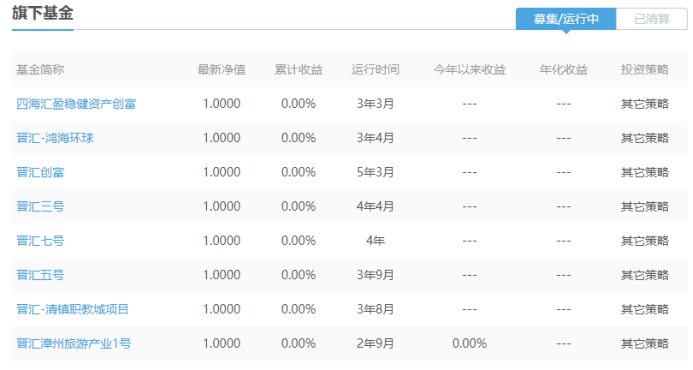The image size is (693, 370).
Task: Select the 4年 runtime of 晋汇七号
Action: [x=375, y=241]
